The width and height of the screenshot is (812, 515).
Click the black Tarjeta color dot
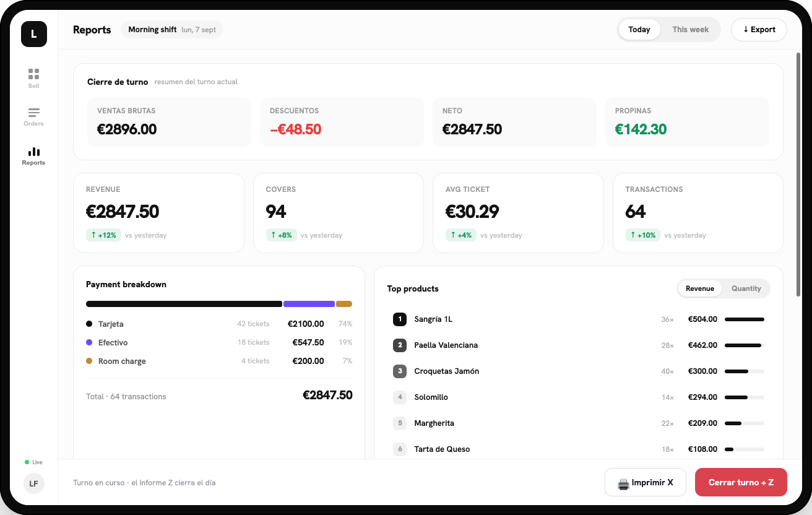[x=89, y=324]
